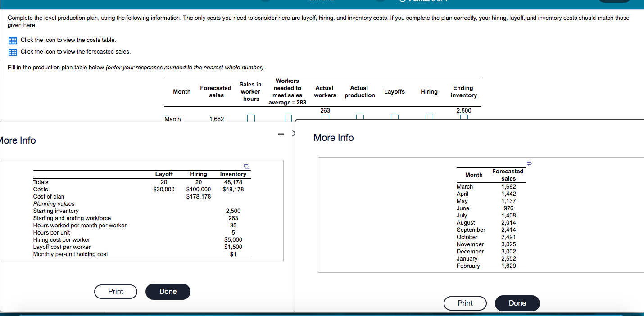Click Done on the forecasted sales window
The image size is (644, 316).
point(517,303)
